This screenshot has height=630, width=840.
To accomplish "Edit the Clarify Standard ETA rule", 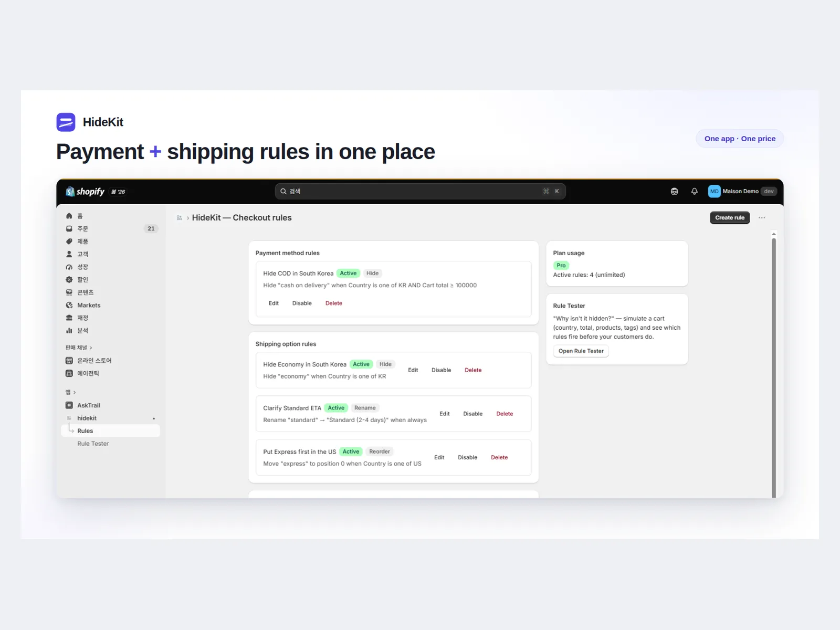I will 444,414.
